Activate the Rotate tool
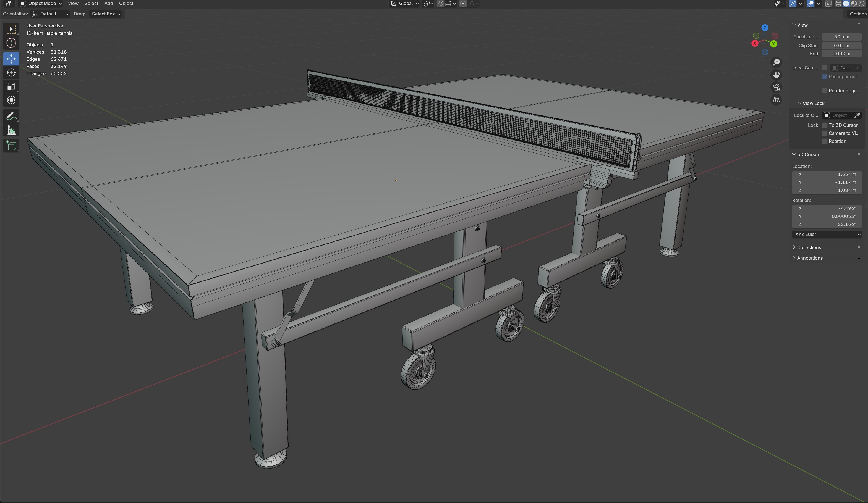The image size is (868, 503). 11,72
